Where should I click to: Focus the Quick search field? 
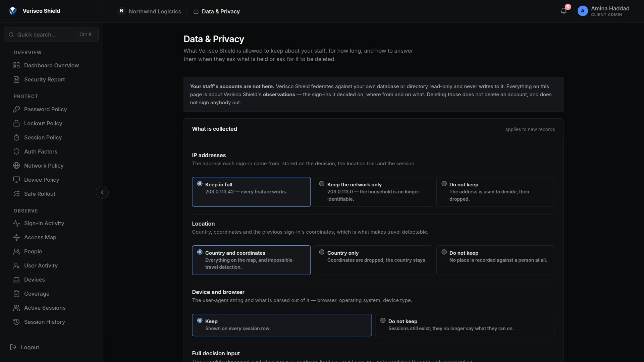click(x=51, y=35)
